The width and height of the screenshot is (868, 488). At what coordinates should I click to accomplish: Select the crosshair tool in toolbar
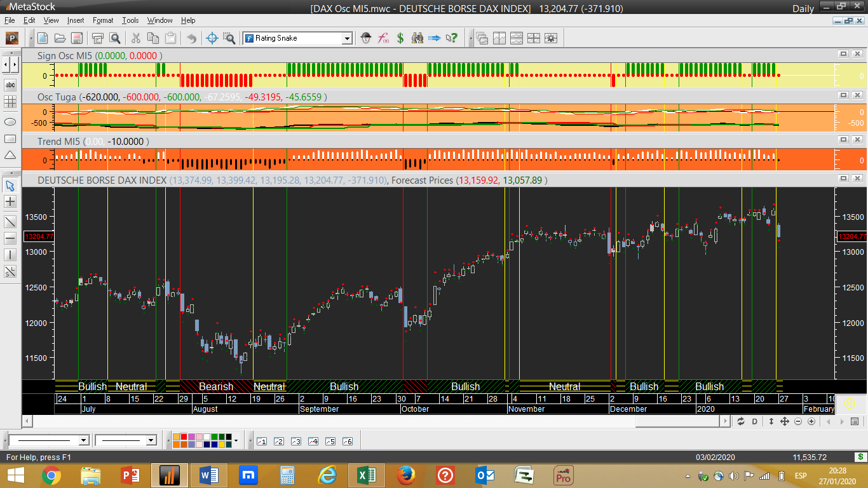click(212, 38)
